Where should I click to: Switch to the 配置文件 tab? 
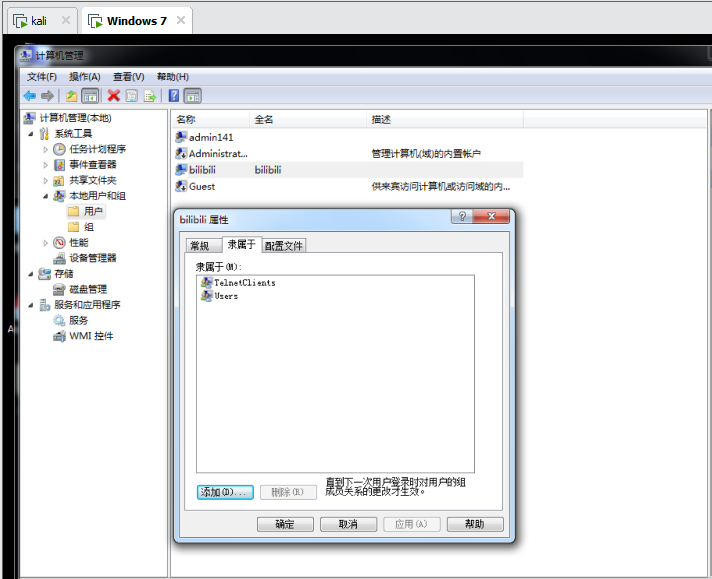284,246
